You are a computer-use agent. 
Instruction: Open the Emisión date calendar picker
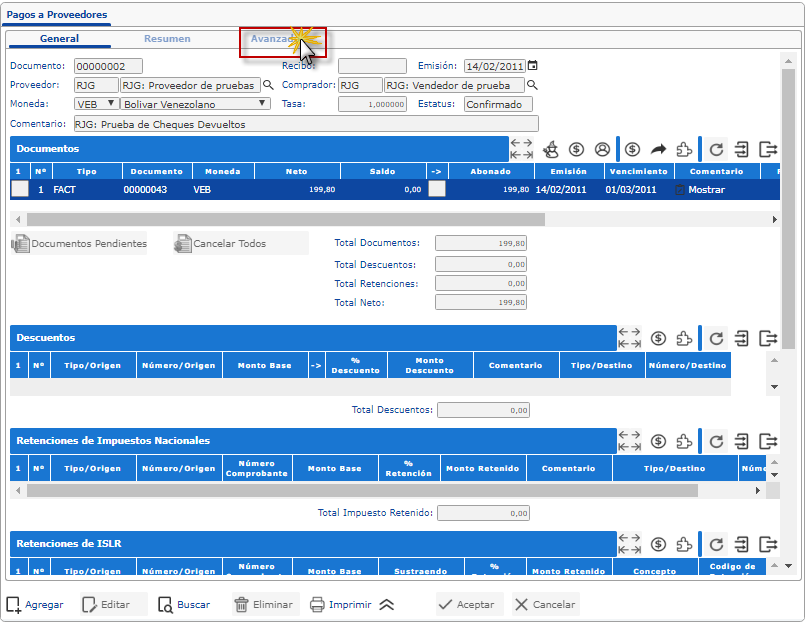tap(532, 66)
